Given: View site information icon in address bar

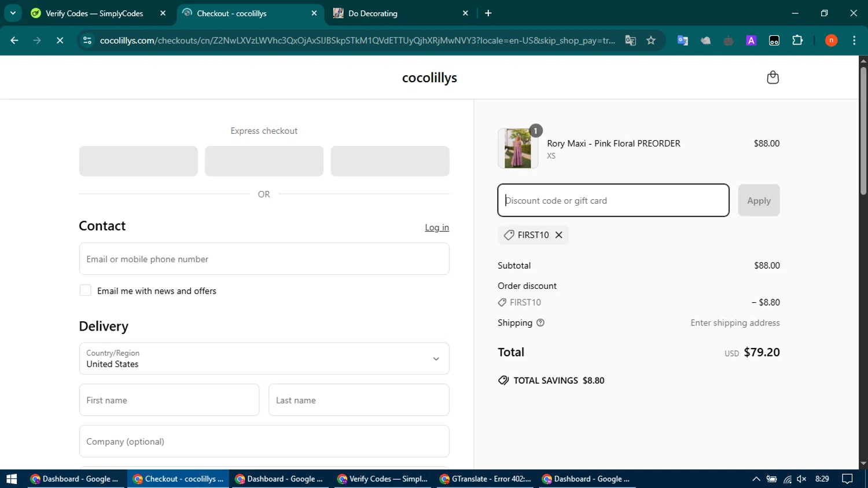Looking at the screenshot, I should [87, 41].
